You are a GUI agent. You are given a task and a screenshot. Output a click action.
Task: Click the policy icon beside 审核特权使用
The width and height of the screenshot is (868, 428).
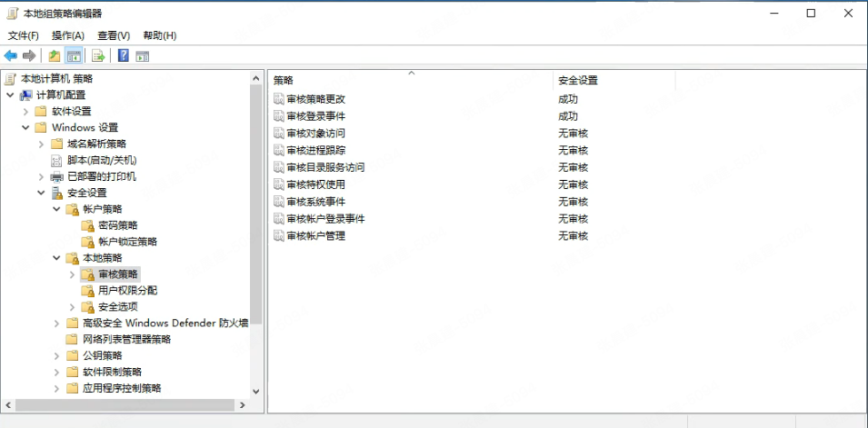[279, 184]
